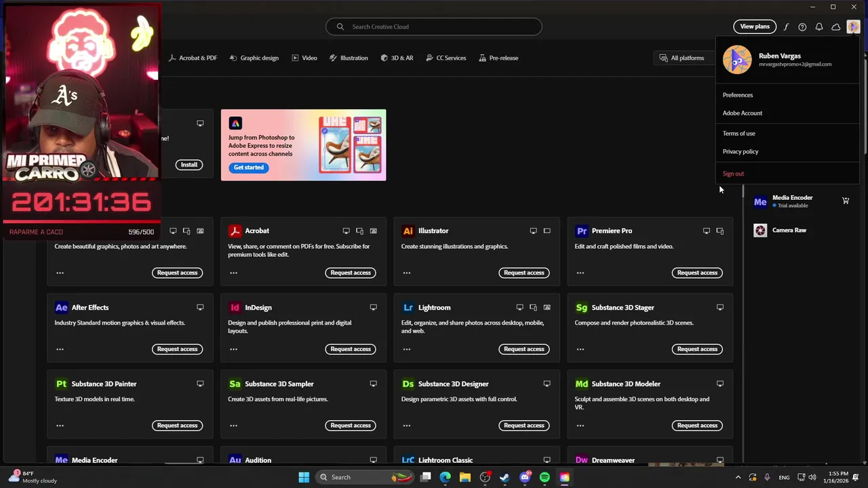
Task: Open the Windows Start menu
Action: [304, 477]
